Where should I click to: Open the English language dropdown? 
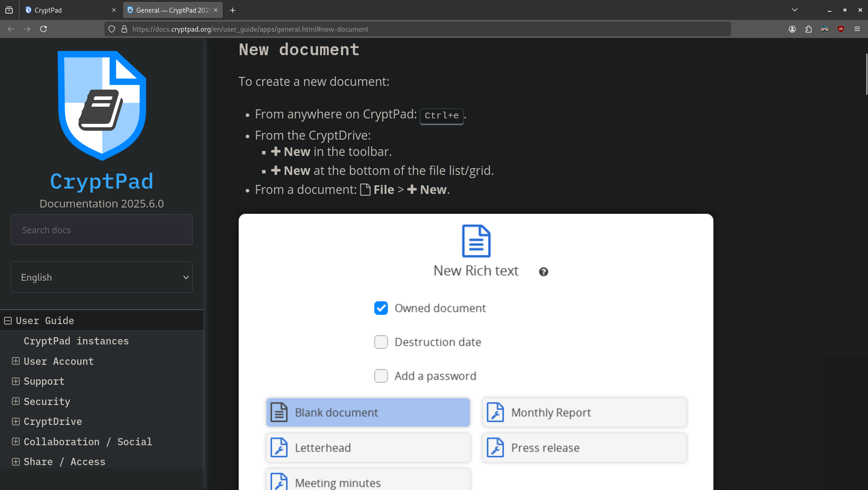click(102, 277)
